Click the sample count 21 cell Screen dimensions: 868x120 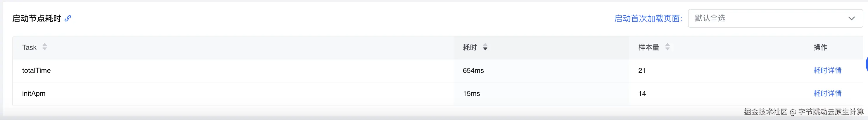pyautogui.click(x=642, y=70)
